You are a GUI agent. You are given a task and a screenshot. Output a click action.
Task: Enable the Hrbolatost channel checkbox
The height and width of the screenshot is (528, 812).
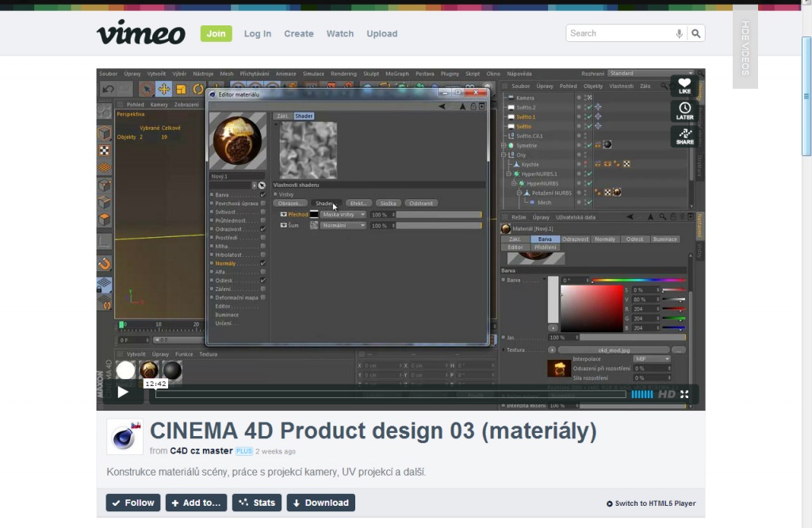(x=263, y=254)
